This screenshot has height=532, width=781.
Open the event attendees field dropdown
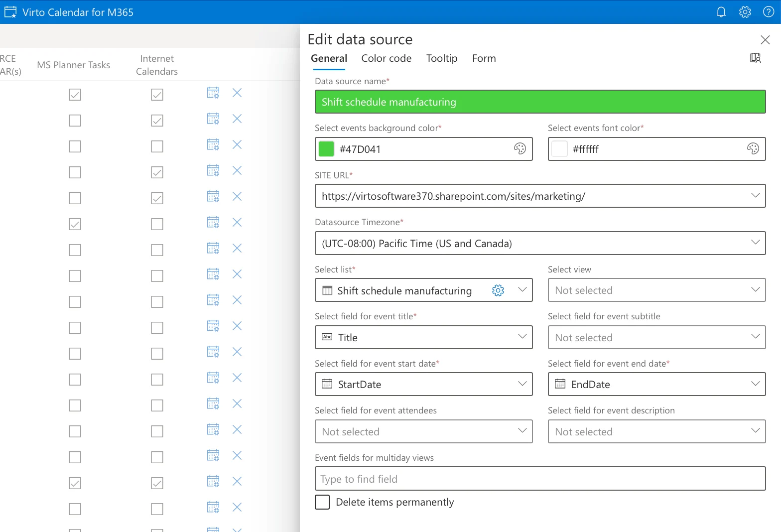tap(423, 431)
